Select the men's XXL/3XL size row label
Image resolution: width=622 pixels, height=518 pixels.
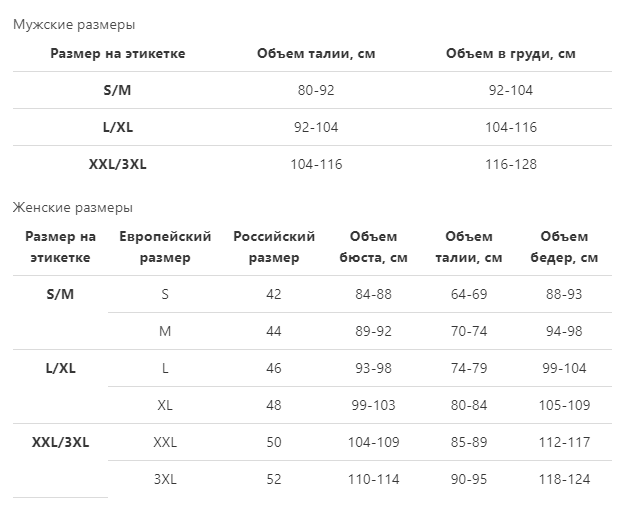pos(118,164)
